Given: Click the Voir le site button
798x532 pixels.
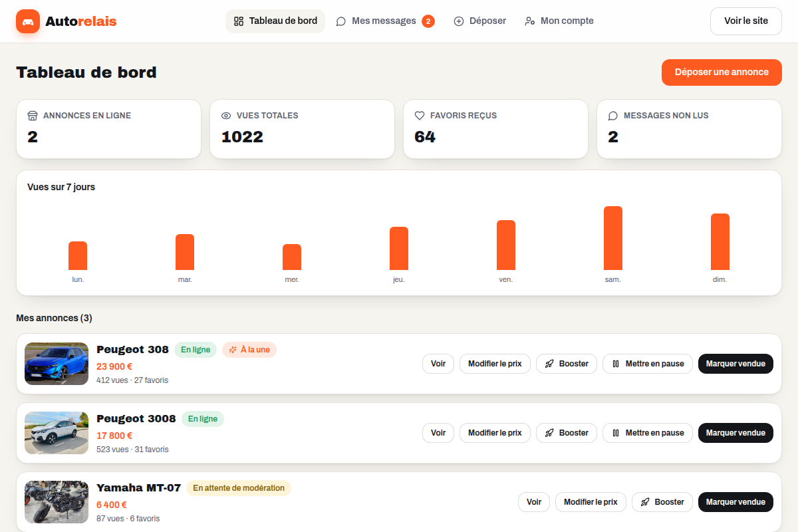Looking at the screenshot, I should [746, 21].
